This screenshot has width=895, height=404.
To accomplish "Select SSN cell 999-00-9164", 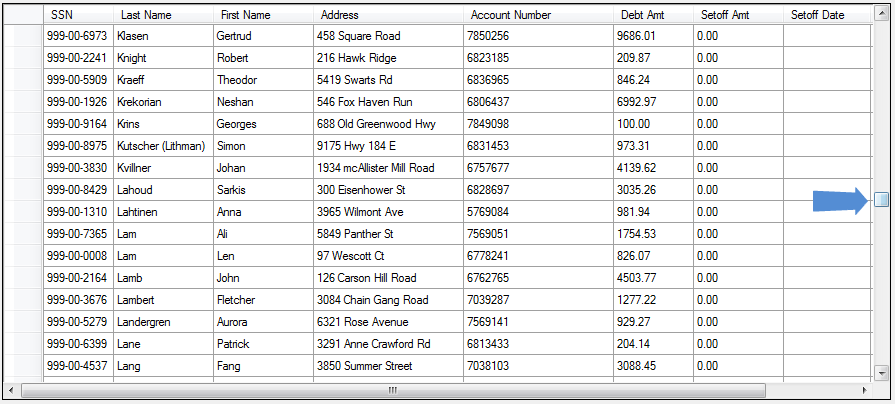I will pos(79,124).
